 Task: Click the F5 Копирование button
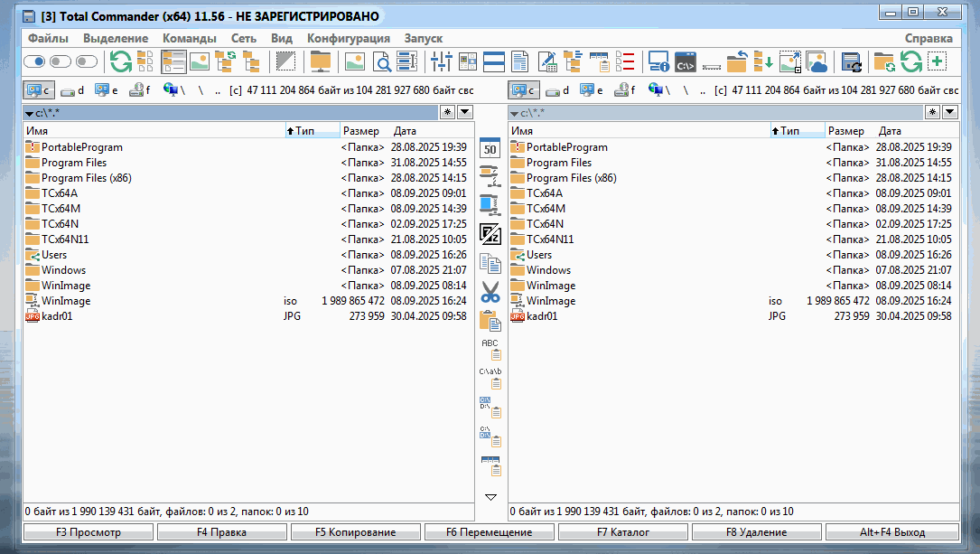[x=356, y=532]
